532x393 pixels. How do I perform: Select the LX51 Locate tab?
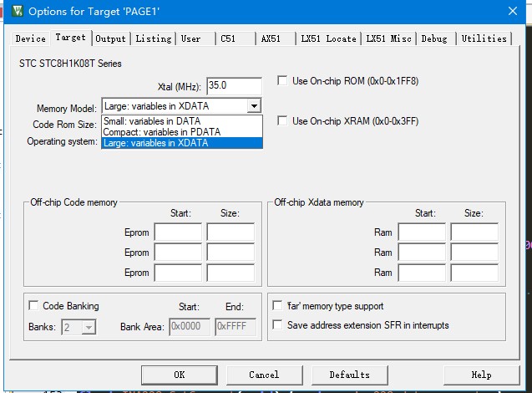328,38
